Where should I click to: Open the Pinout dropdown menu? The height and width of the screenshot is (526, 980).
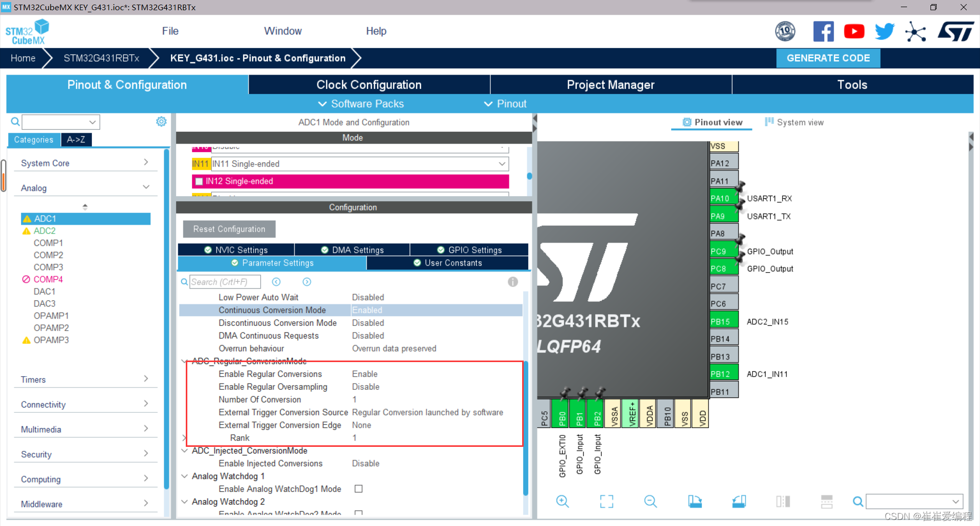[x=505, y=104]
